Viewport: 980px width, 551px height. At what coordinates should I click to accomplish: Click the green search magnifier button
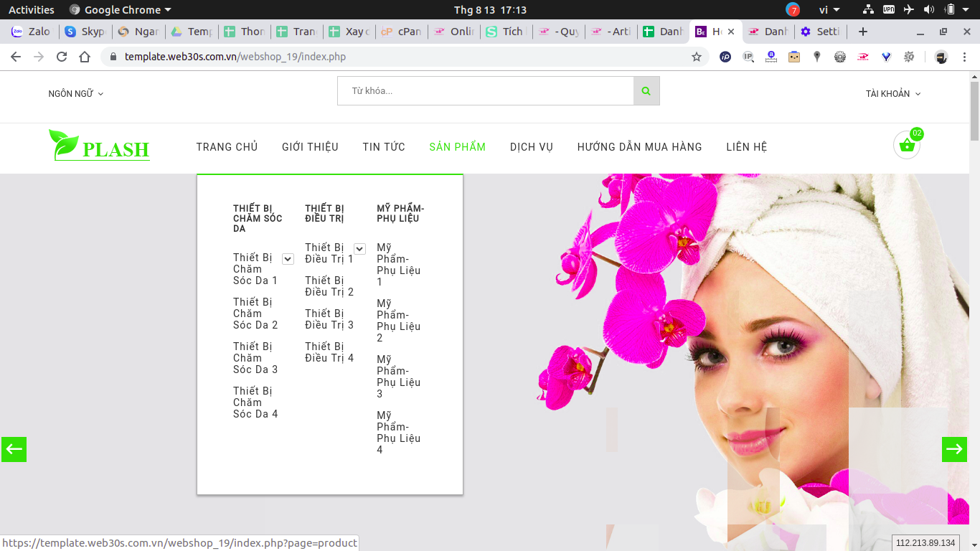click(646, 91)
